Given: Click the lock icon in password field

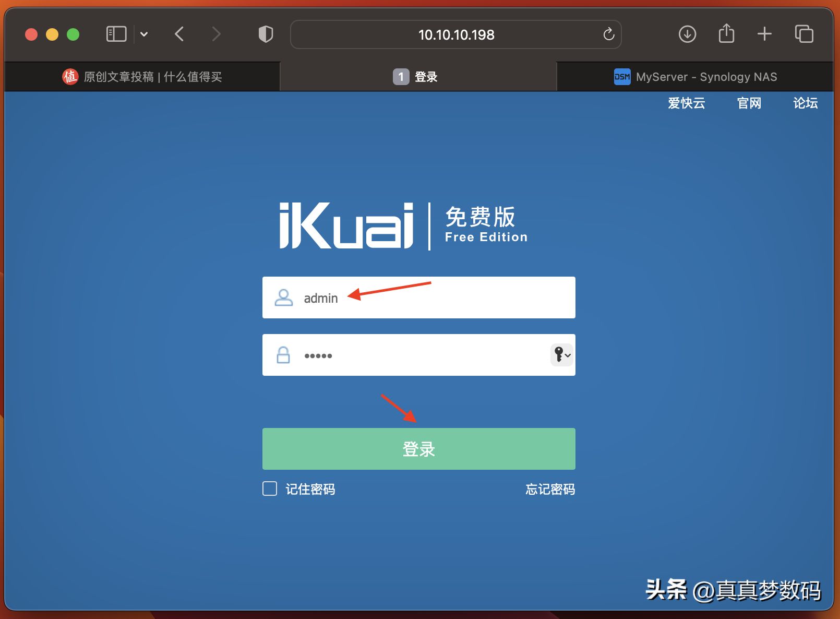Looking at the screenshot, I should tap(283, 355).
